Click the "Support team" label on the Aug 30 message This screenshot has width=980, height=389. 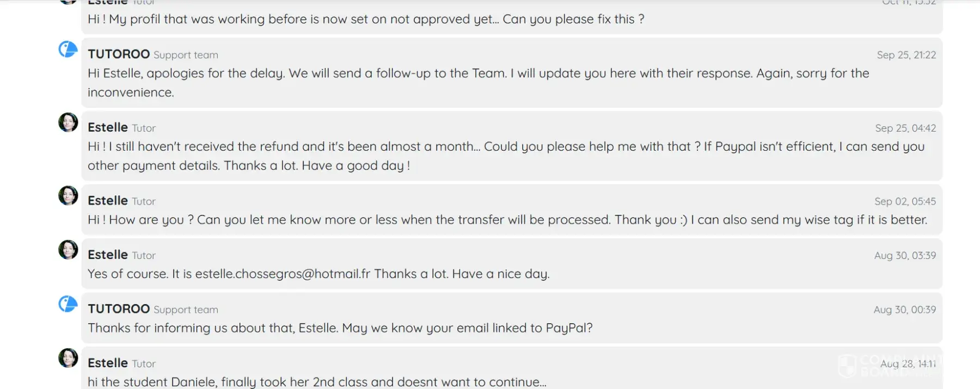(x=186, y=310)
